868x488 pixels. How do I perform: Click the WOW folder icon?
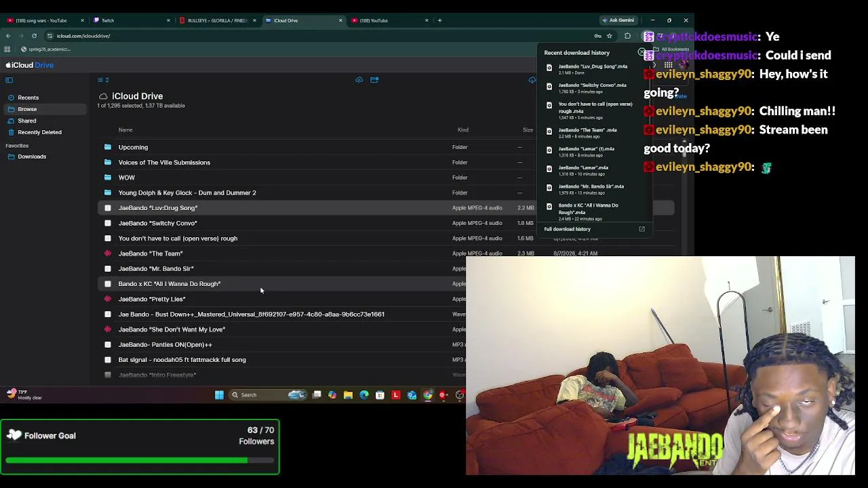click(x=108, y=178)
